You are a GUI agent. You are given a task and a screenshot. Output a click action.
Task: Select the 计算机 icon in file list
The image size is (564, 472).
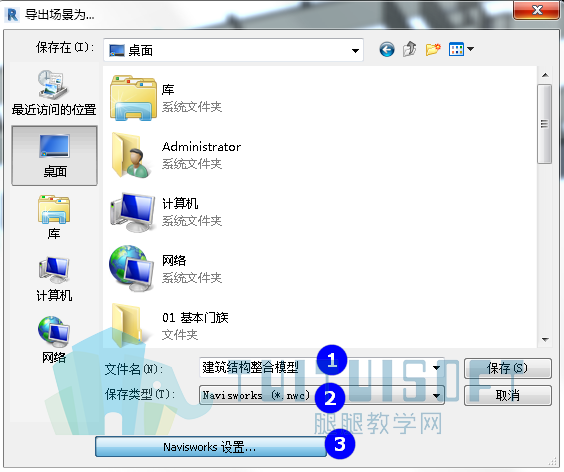coord(132,212)
